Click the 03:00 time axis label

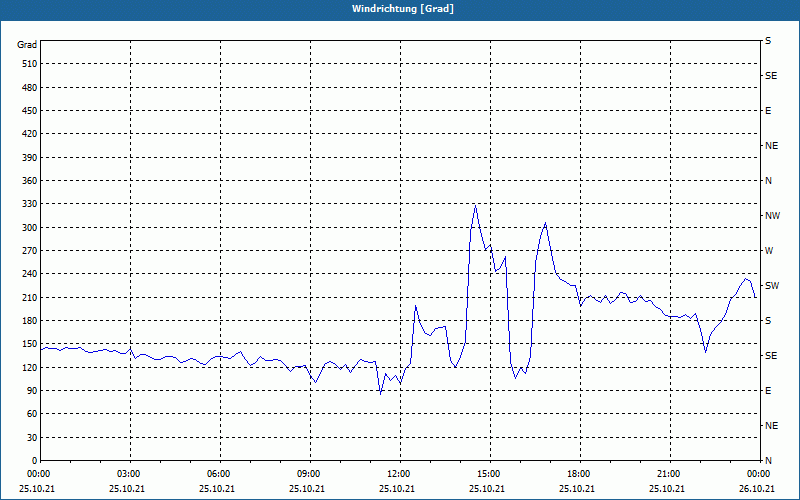[x=131, y=474]
